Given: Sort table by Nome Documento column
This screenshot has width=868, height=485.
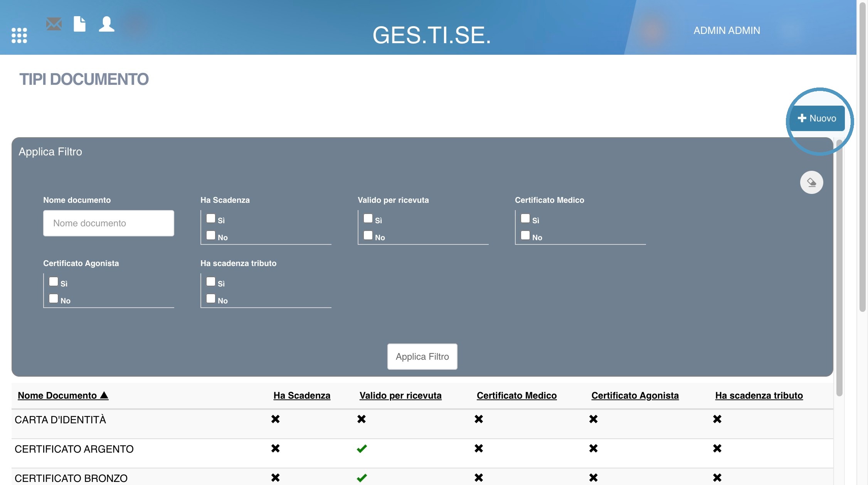Looking at the screenshot, I should tap(63, 396).
